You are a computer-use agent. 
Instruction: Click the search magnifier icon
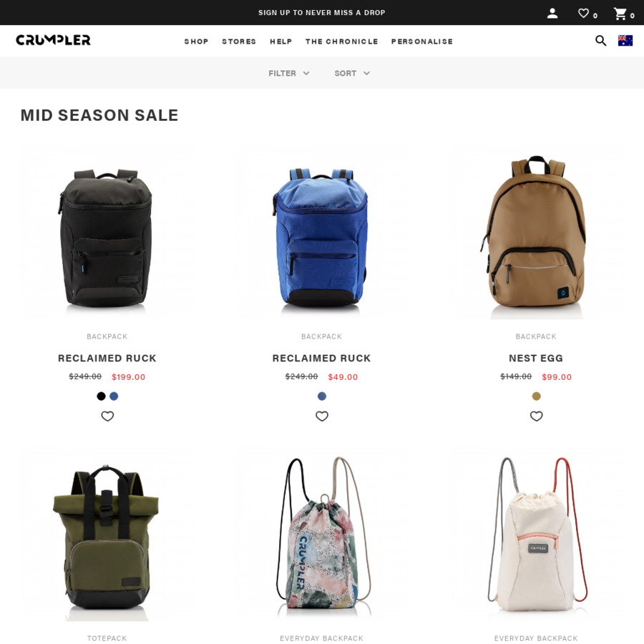600,40
